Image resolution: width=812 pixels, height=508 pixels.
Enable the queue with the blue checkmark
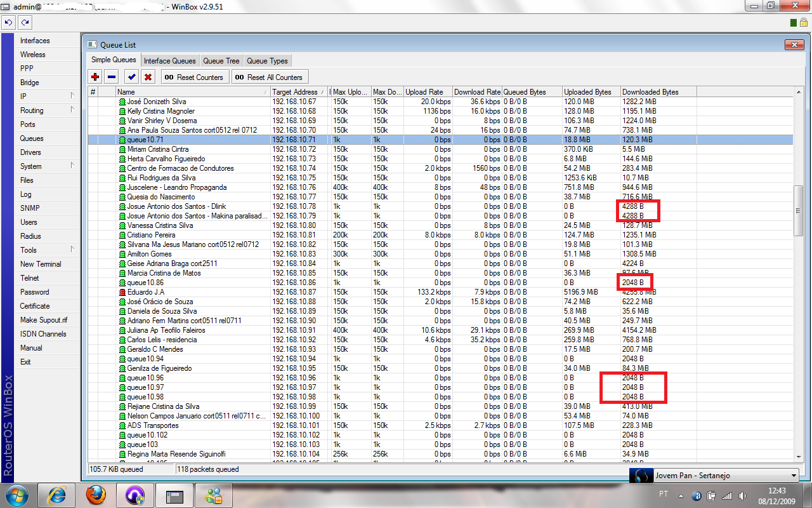pyautogui.click(x=131, y=77)
